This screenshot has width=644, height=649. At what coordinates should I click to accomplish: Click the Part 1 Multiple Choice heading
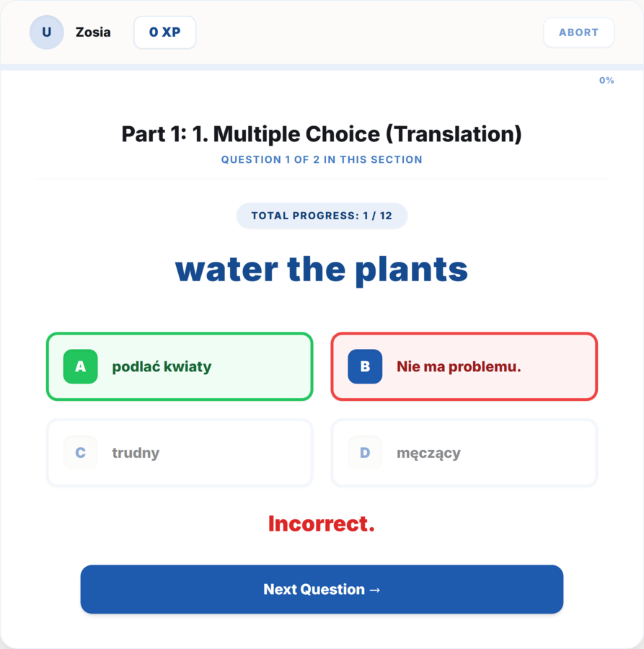pyautogui.click(x=322, y=134)
